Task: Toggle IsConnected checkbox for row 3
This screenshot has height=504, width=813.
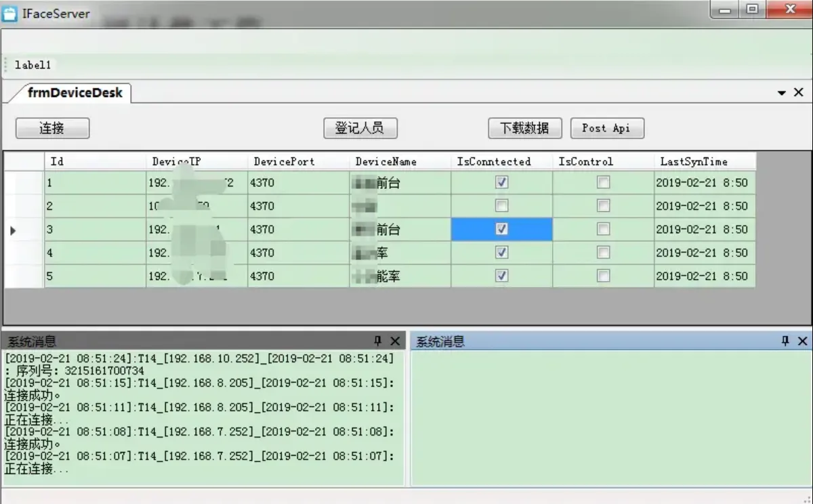Action: coord(501,229)
